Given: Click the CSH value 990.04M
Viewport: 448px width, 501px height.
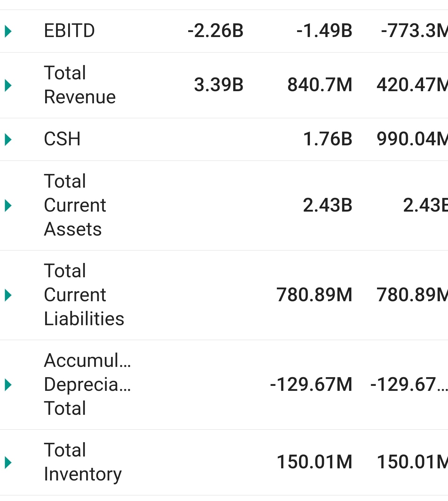Looking at the screenshot, I should point(412,139).
